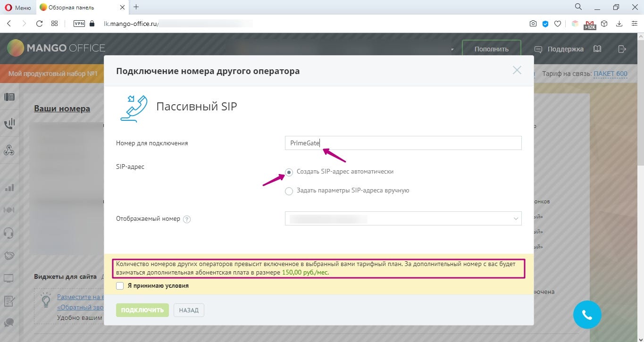Open the ad blocker shield icon
Image resolution: width=644 pixels, height=342 pixels.
click(x=545, y=23)
